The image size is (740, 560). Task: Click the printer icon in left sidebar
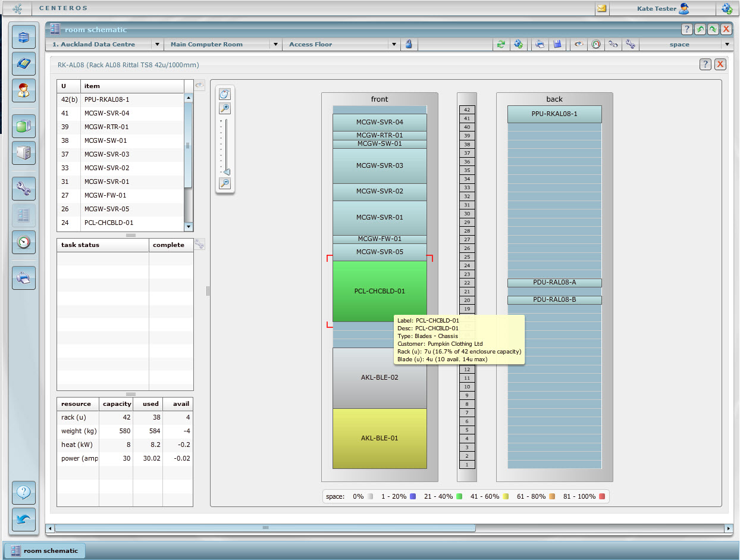[24, 278]
